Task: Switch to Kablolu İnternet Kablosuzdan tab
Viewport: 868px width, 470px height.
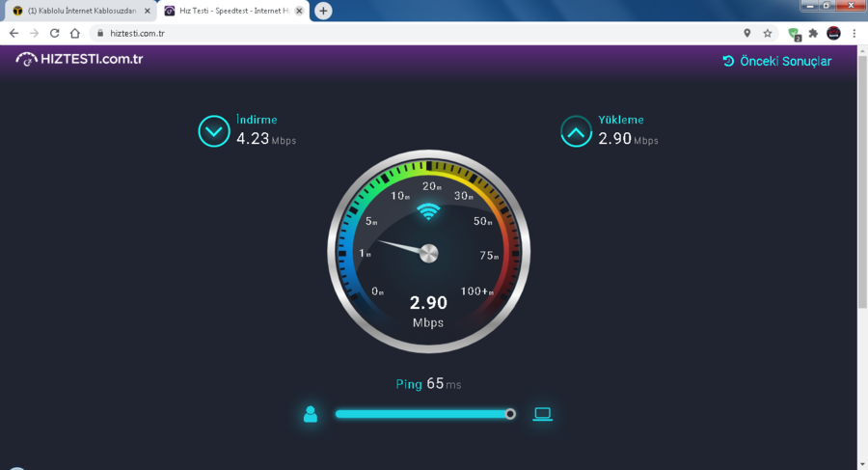Action: (81, 11)
